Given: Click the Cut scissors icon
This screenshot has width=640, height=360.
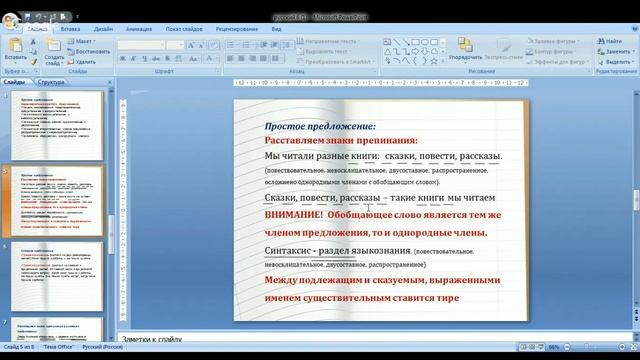Looking at the screenshot, I should (x=33, y=42).
